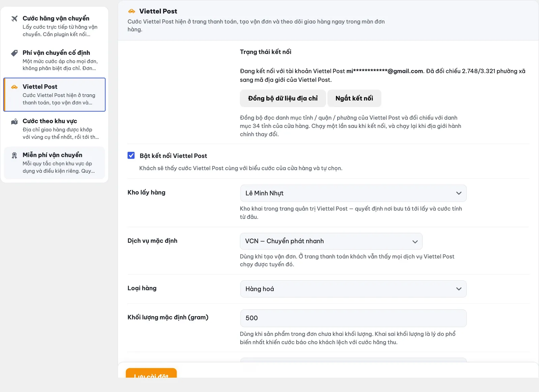Open the Kho lấy hàng dropdown

(353, 193)
